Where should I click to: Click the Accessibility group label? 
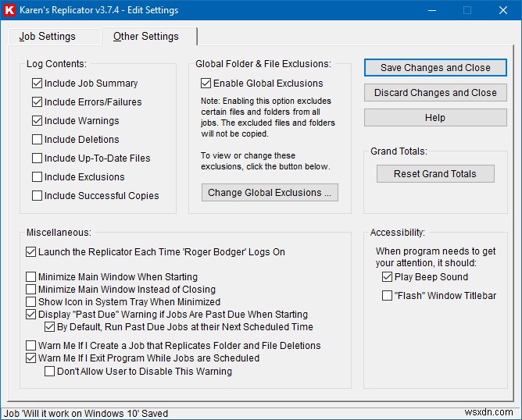point(398,232)
